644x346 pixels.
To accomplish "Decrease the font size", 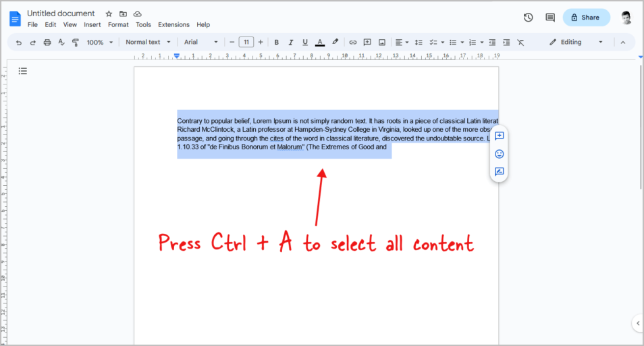I will (232, 42).
